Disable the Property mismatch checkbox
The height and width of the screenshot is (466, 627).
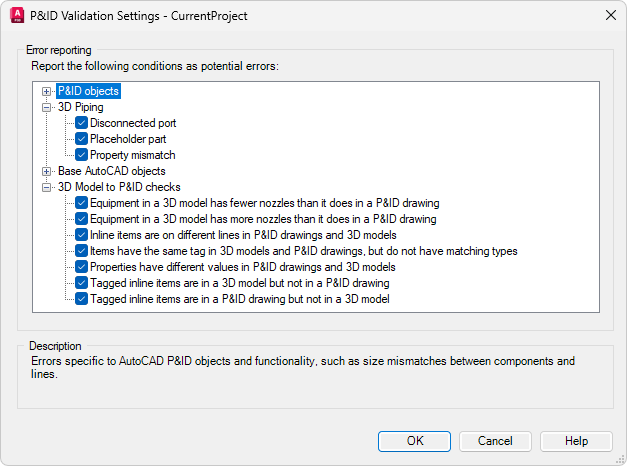pyautogui.click(x=82, y=155)
